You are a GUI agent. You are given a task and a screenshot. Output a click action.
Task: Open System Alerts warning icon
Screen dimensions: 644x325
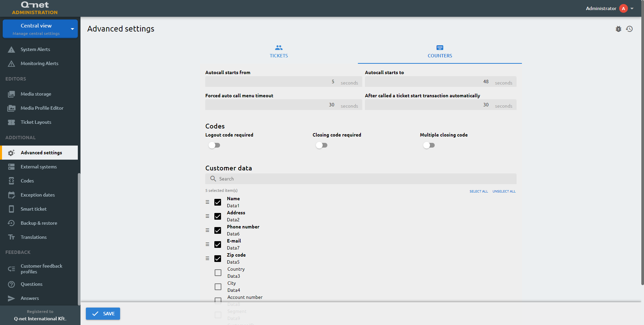pos(11,50)
